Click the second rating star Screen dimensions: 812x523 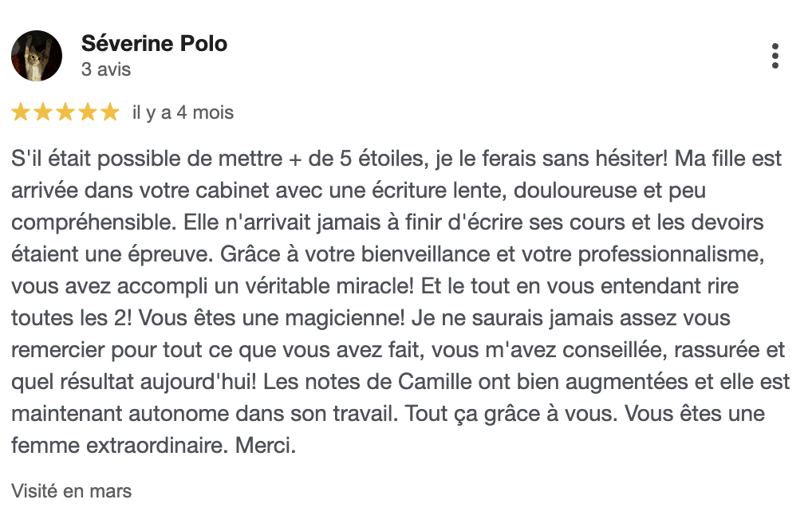[x=43, y=112]
